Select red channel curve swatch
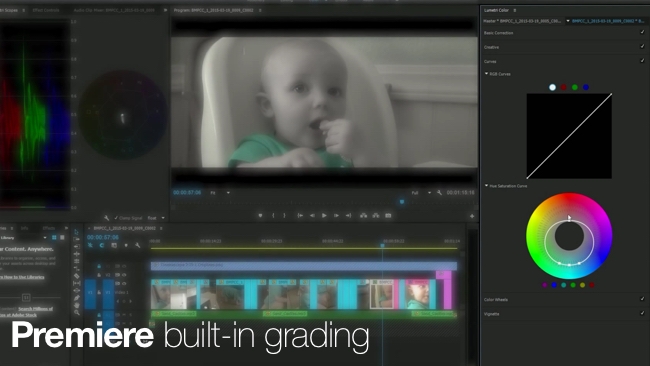 563,87
